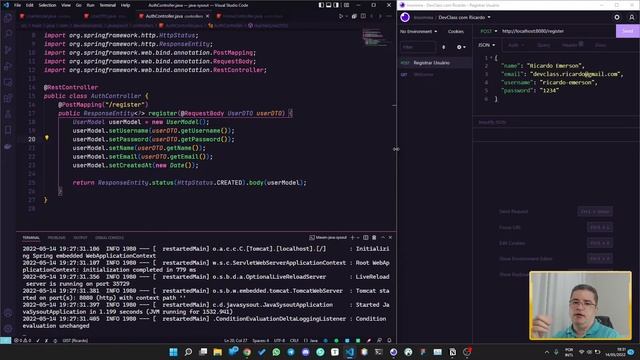Open Run and Debug view

coord(8,66)
